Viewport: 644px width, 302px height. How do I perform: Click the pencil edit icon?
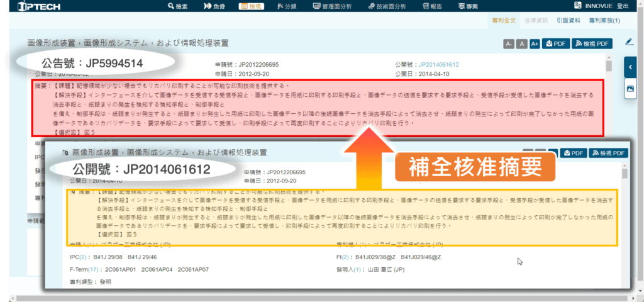[630, 42]
